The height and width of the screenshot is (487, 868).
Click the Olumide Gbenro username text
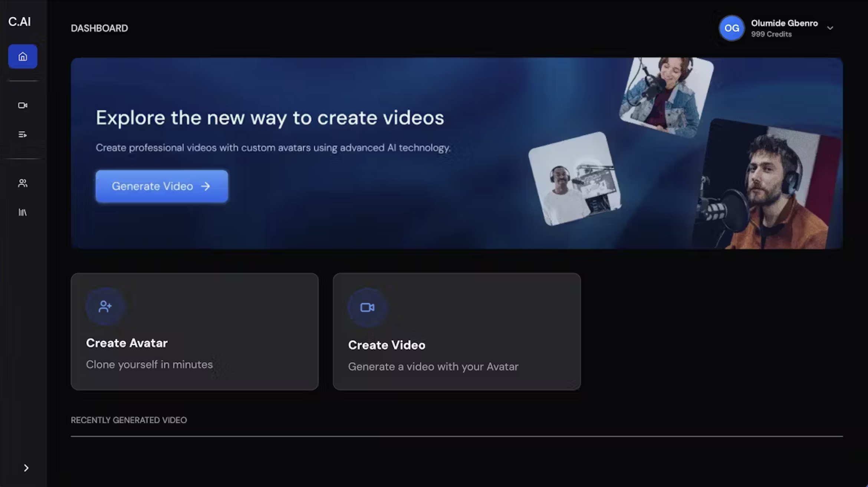784,23
